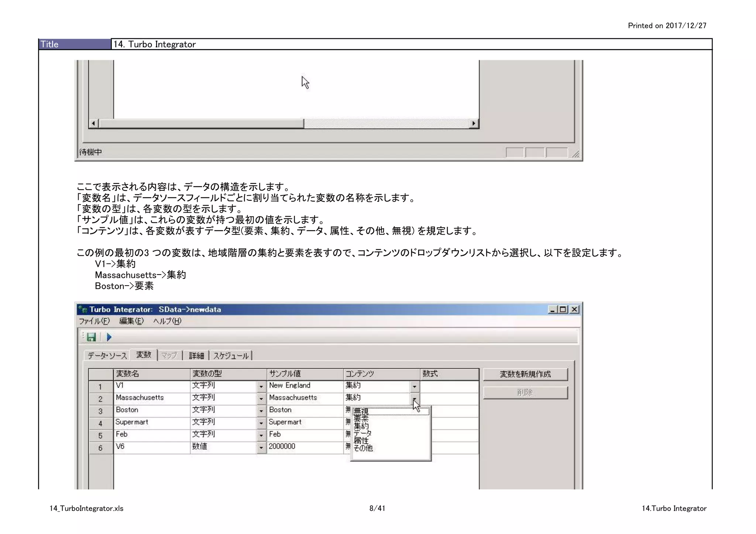Click the 削除 button
The height and width of the screenshot is (534, 756).
pyautogui.click(x=525, y=393)
